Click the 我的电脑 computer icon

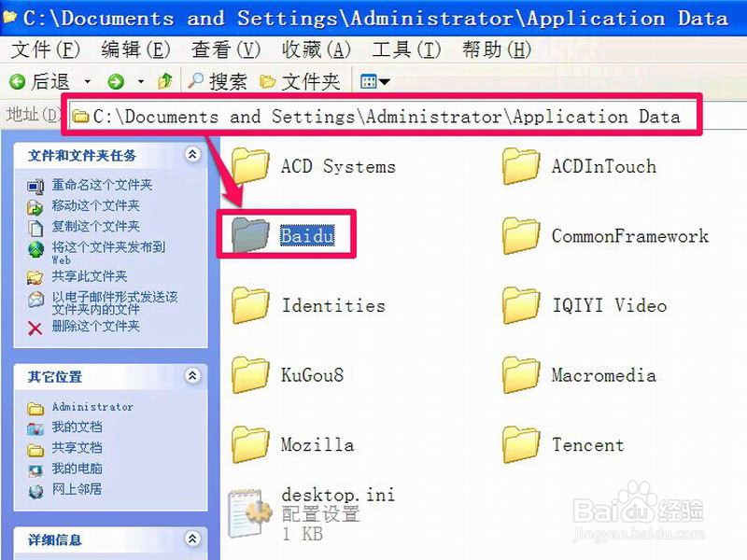[35, 470]
